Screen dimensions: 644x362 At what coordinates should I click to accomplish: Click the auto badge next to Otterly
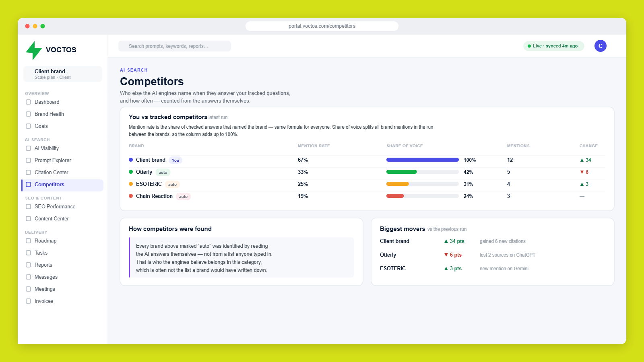pos(163,173)
